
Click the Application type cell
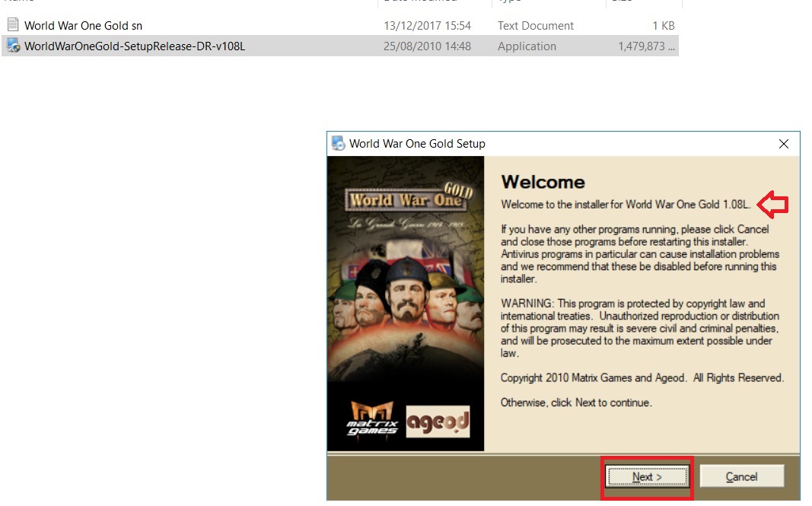[x=527, y=46]
